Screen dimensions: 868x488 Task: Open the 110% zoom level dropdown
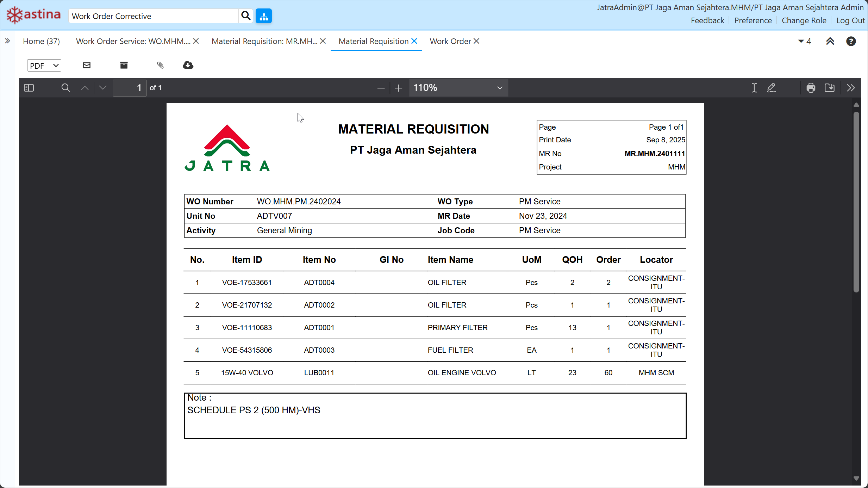coord(458,88)
